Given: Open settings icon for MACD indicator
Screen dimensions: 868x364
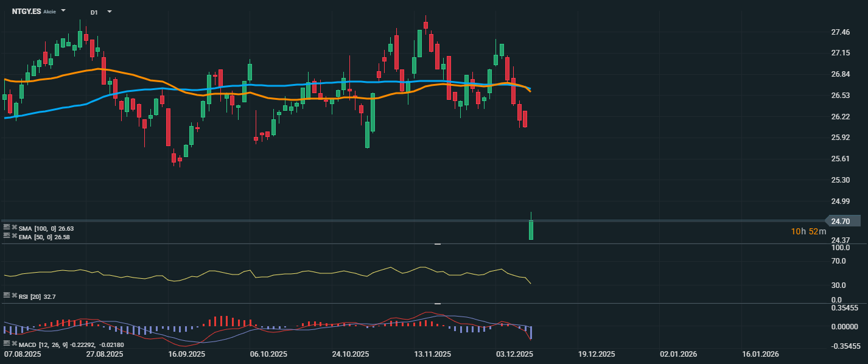Looking at the screenshot, I should 6,344.
